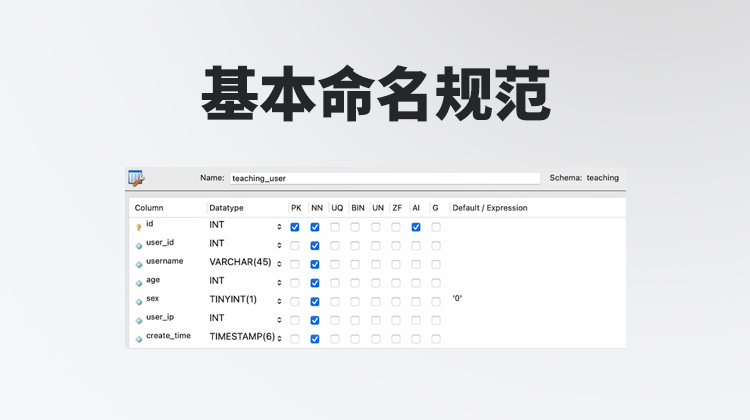Click the primary key icon for id
Viewport: 750px width, 420px height.
coord(139,227)
